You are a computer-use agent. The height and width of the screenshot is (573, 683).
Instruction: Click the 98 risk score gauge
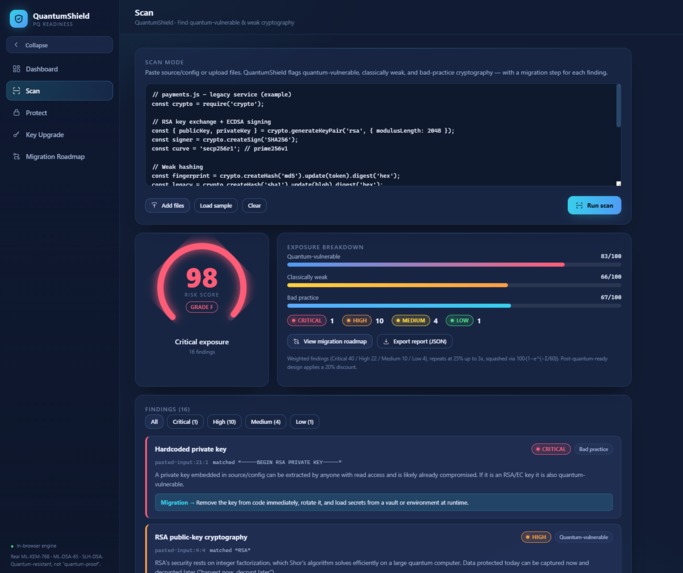tap(202, 281)
